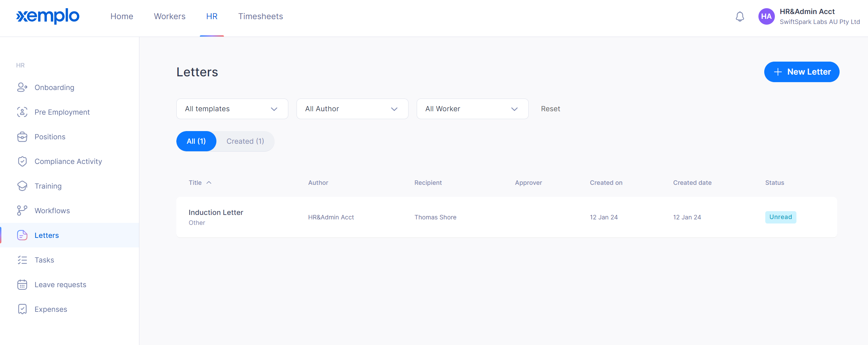Click the Unread status badge
This screenshot has height=345, width=868.
click(781, 217)
